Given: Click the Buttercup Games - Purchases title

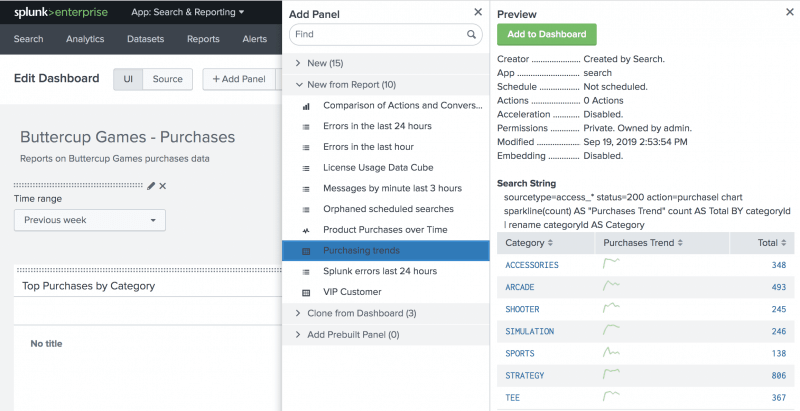Looking at the screenshot, I should coord(128,137).
